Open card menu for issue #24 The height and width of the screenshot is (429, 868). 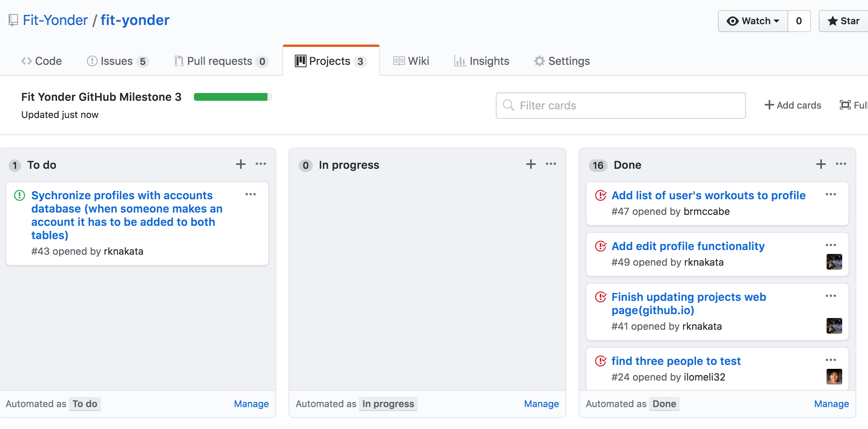[831, 360]
